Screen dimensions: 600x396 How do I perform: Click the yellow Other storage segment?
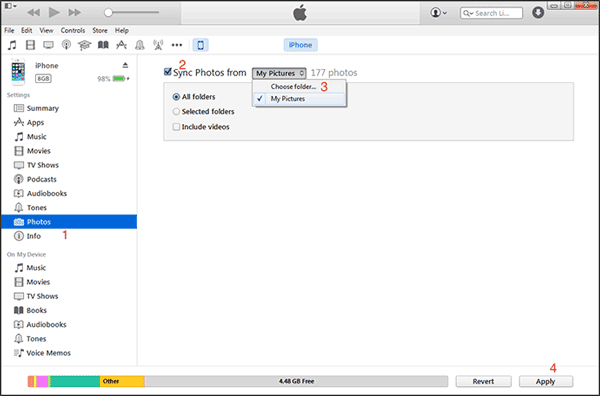pyautogui.click(x=122, y=381)
